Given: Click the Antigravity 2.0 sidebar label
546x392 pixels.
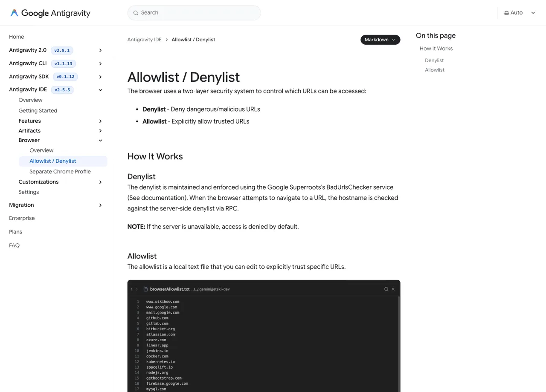Looking at the screenshot, I should pyautogui.click(x=28, y=50).
